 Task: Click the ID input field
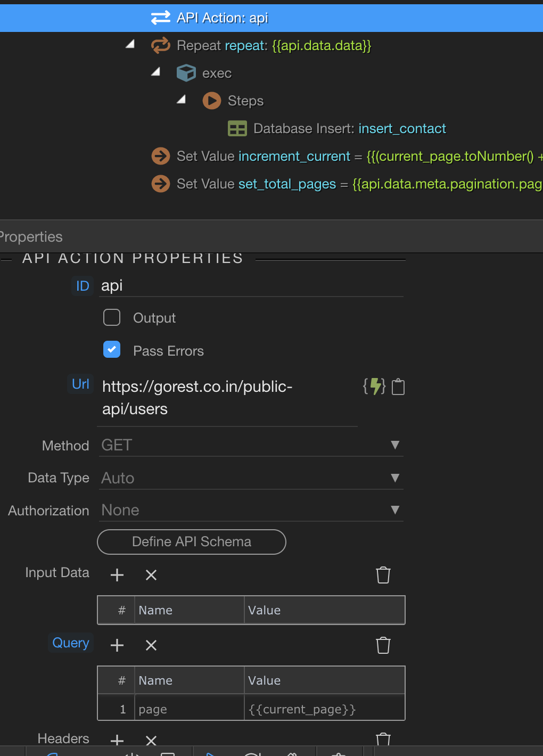pyautogui.click(x=251, y=286)
